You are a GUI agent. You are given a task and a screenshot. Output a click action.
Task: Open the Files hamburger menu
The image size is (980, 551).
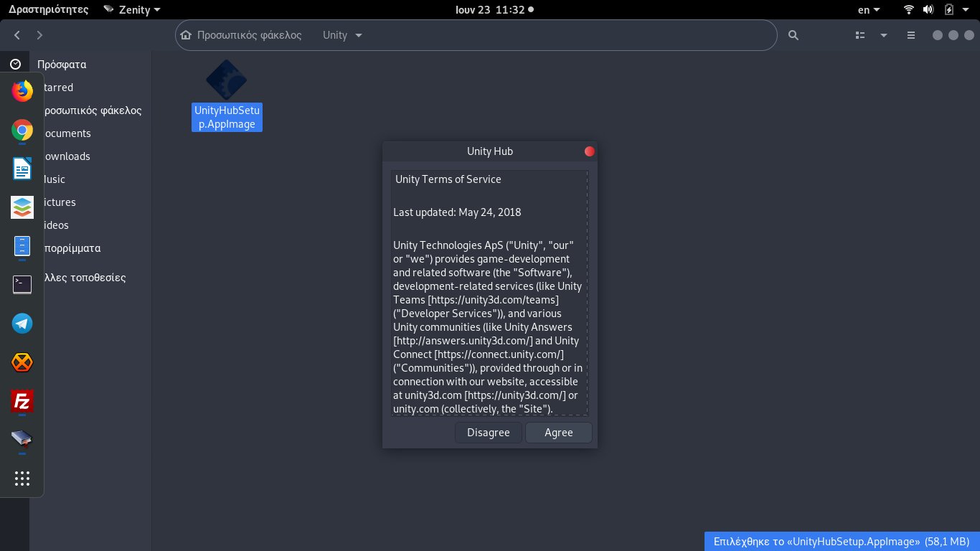tap(911, 35)
